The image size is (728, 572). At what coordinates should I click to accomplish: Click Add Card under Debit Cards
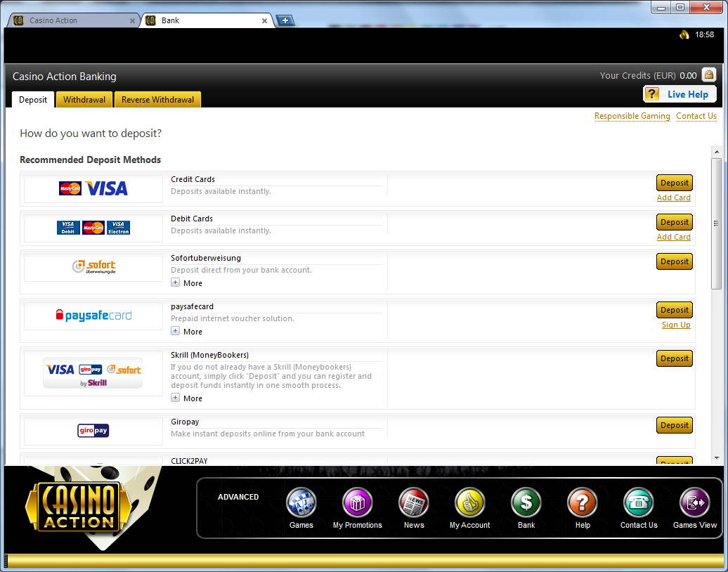[674, 237]
